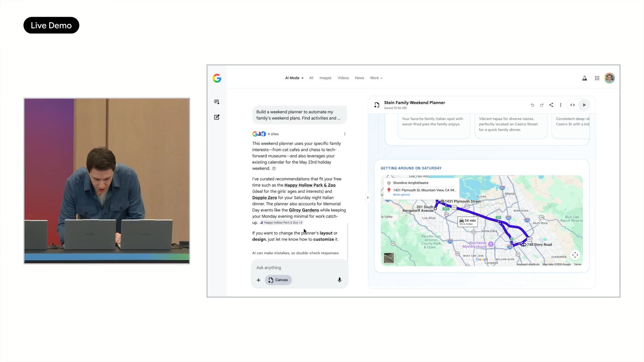The width and height of the screenshot is (644, 362).
Task: Open map Terms link
Action: 578,264
